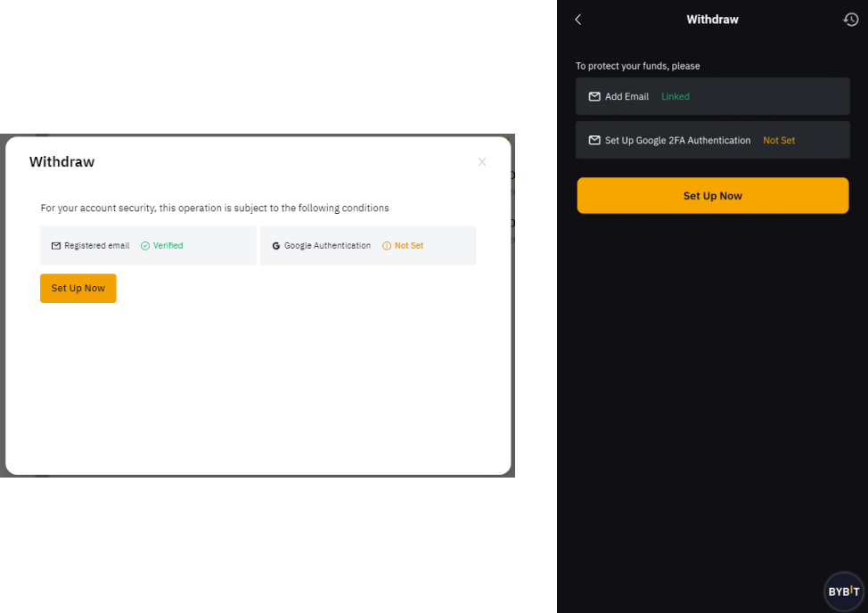The image size is (868, 613).
Task: Close the Withdraw dialog with X
Action: 482,161
